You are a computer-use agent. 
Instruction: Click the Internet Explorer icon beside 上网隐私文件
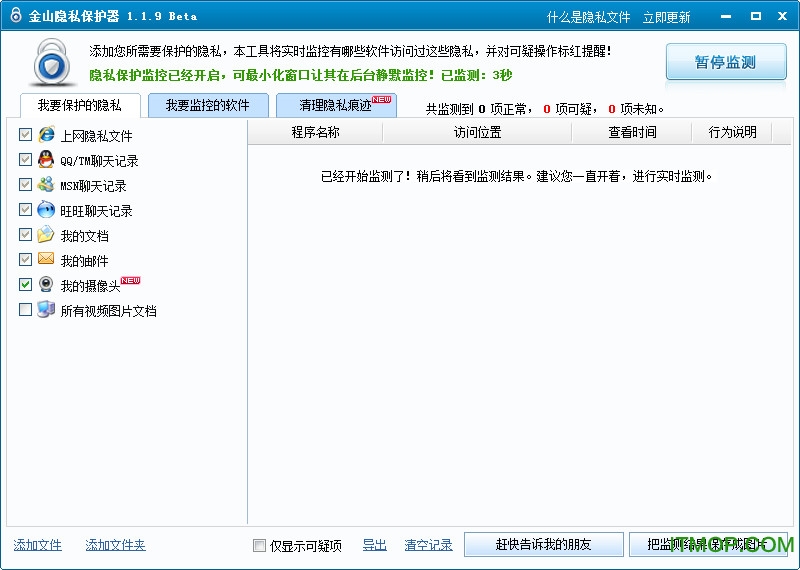click(46, 134)
